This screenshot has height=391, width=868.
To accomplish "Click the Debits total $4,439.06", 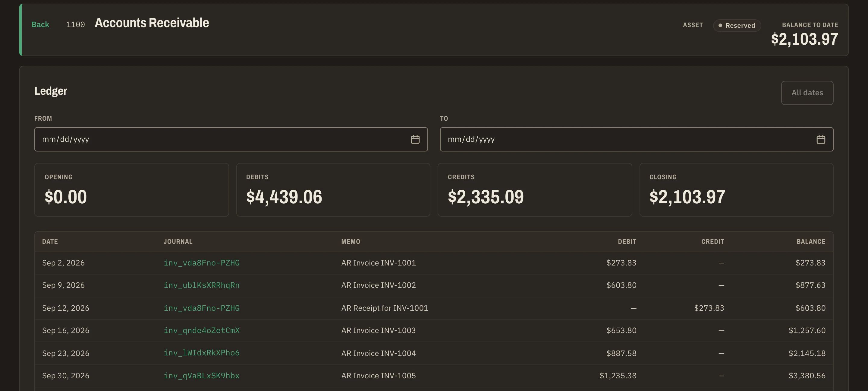I will 284,197.
